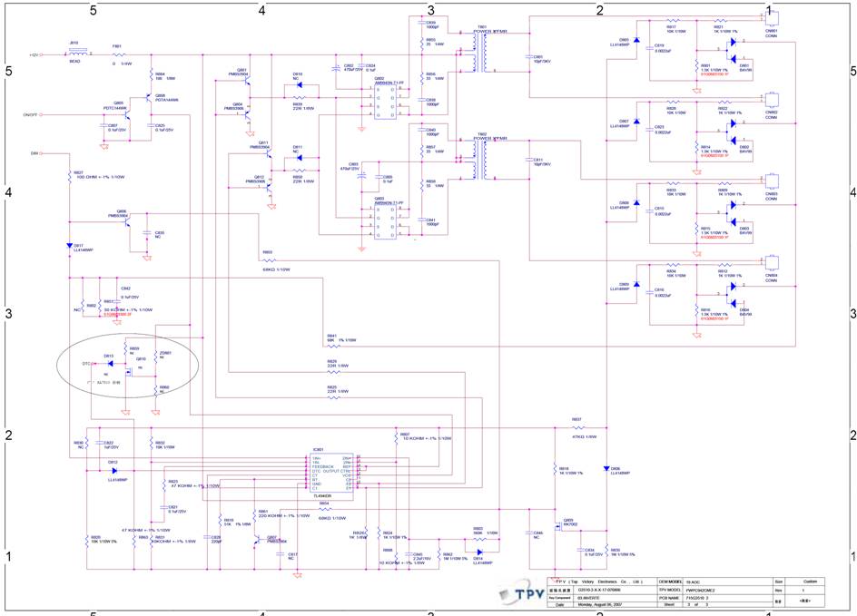Click transistor Q805 PDTC144WK
This screenshot has width=857, height=616.
128,114
